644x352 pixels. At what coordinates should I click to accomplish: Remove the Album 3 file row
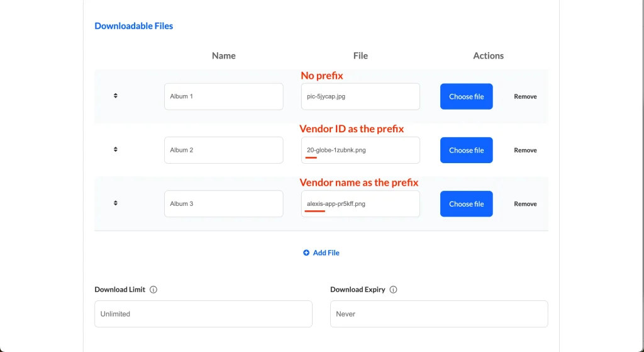(525, 203)
